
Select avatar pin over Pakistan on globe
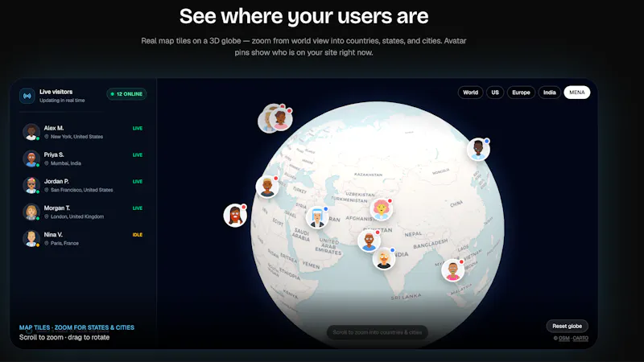tap(369, 241)
